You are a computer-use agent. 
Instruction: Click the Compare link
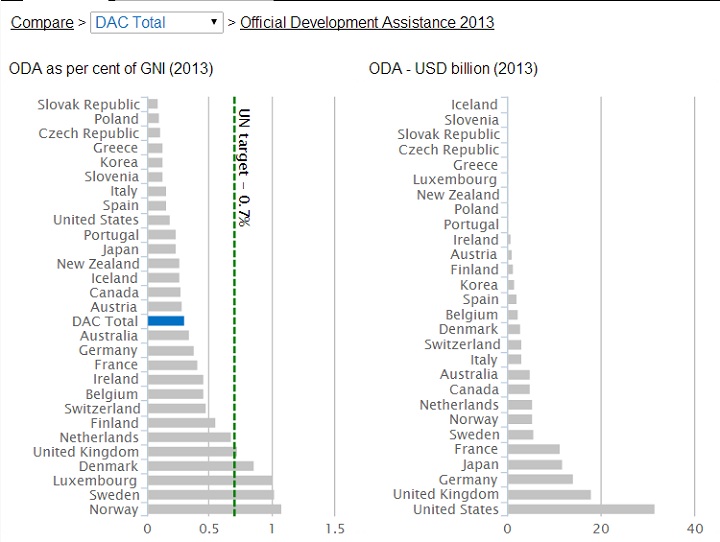[41, 22]
